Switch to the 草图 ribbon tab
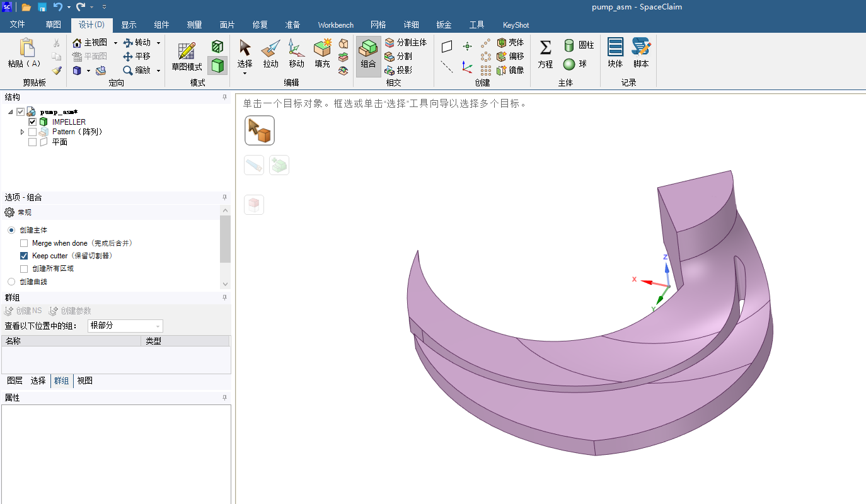The width and height of the screenshot is (866, 504). point(54,25)
